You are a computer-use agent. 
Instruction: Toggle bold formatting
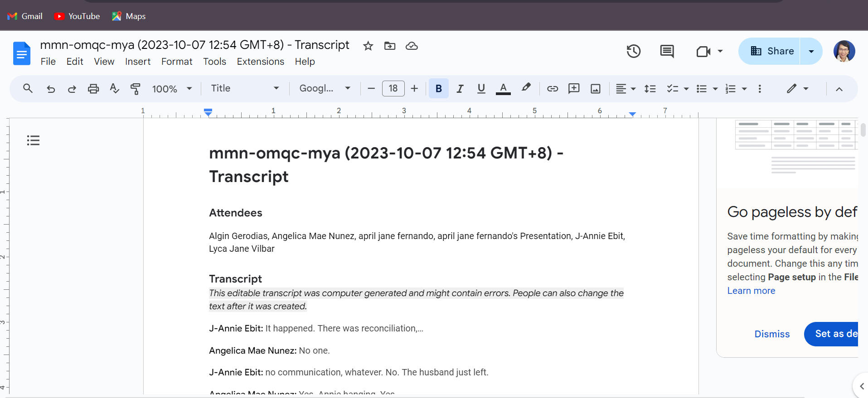point(438,89)
